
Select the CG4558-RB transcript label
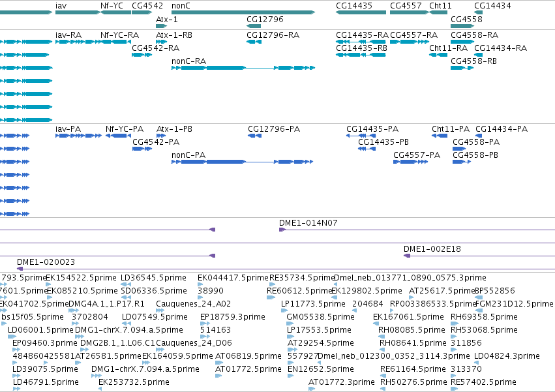click(x=474, y=61)
